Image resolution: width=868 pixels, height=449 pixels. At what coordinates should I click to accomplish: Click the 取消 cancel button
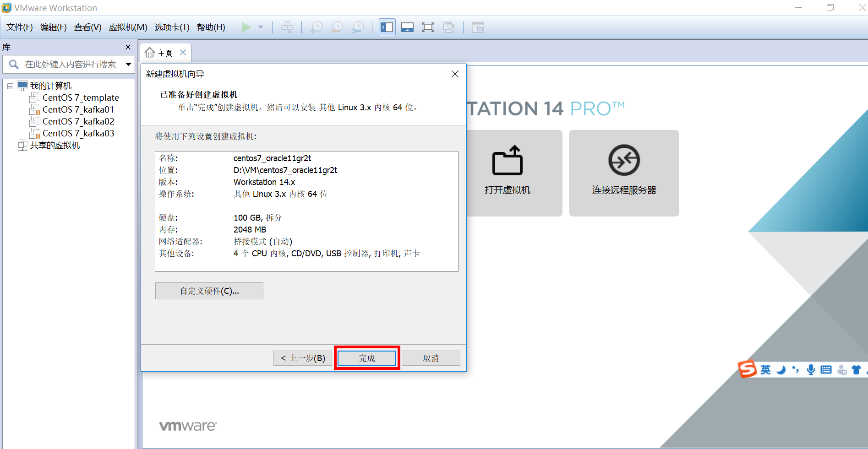pyautogui.click(x=431, y=358)
